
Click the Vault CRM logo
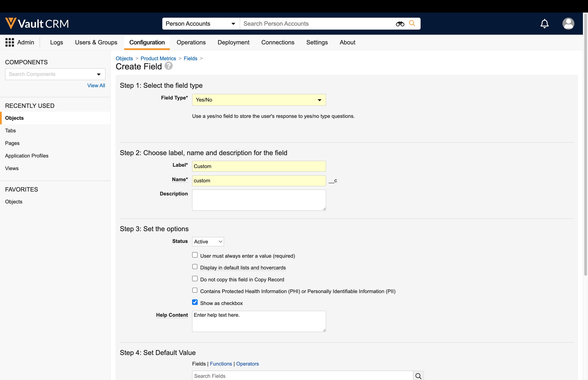(x=37, y=24)
